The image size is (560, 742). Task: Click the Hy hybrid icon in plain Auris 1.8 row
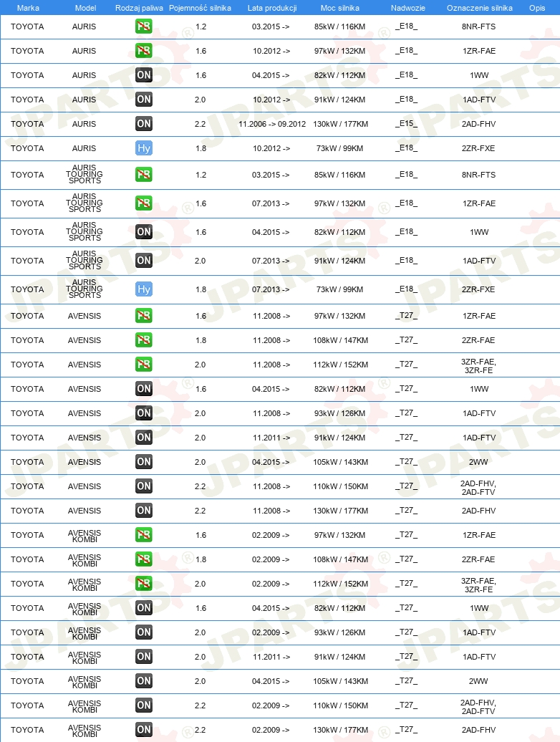(x=144, y=148)
